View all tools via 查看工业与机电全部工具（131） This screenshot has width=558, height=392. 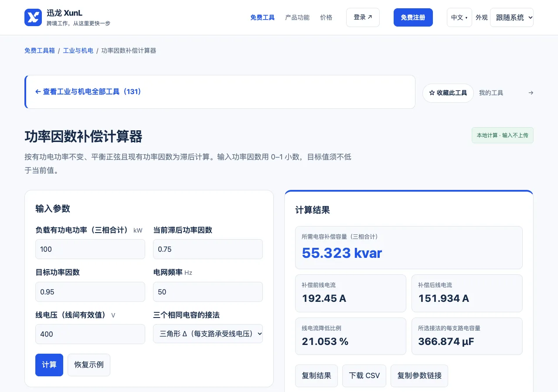point(88,92)
